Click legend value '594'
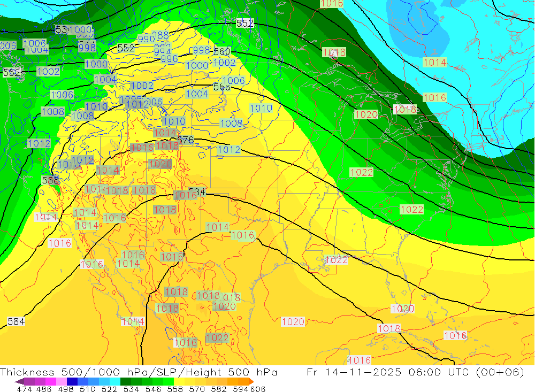Viewport: 535px width, 392px height. (x=241, y=389)
